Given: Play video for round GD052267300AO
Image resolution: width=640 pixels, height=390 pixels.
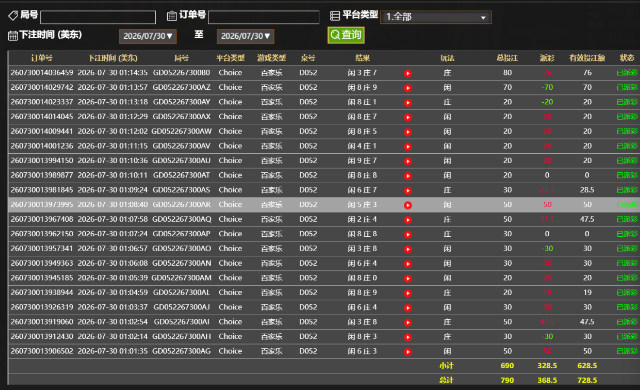Looking at the screenshot, I should [x=407, y=249].
